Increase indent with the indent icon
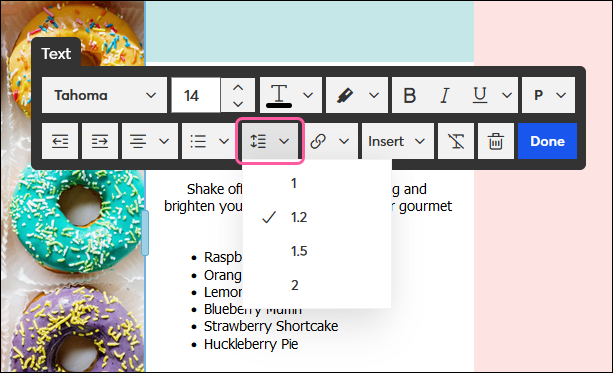 [x=100, y=141]
